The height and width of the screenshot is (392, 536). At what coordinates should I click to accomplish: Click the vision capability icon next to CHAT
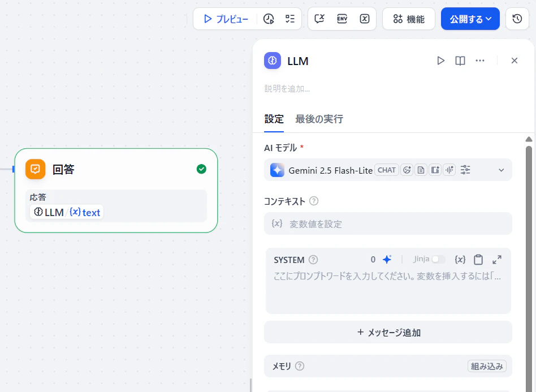pyautogui.click(x=407, y=170)
